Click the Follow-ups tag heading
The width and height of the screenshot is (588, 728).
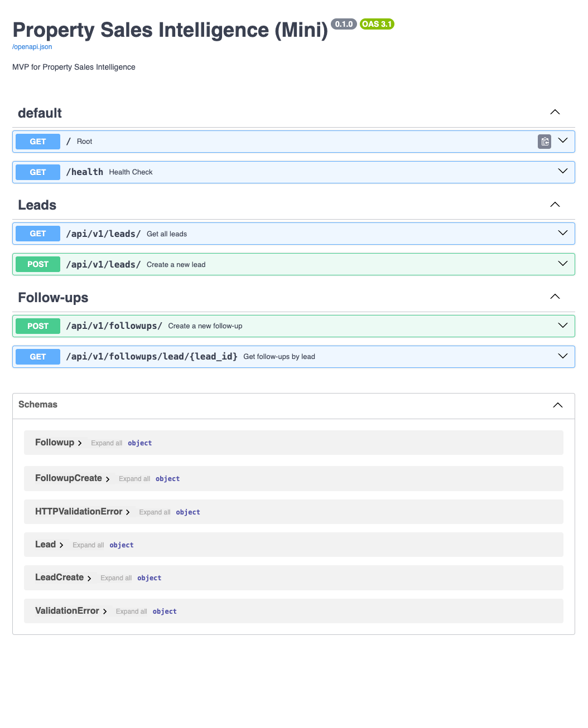click(x=53, y=298)
